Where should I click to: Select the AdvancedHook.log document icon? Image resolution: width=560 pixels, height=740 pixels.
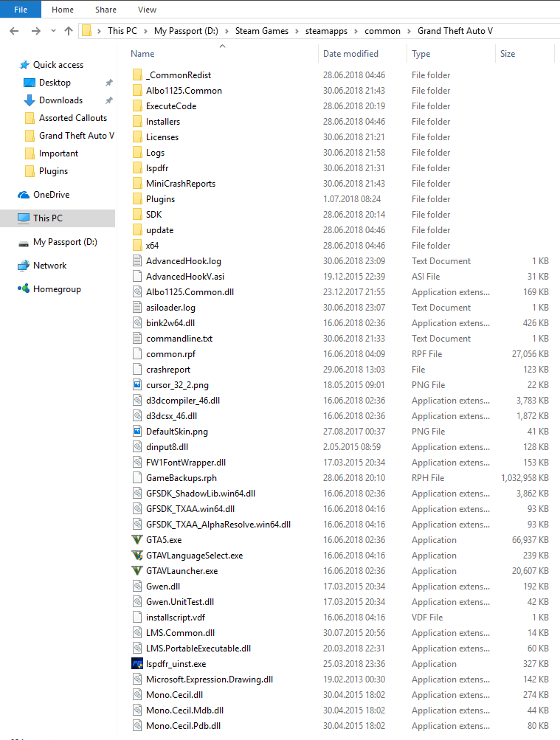click(137, 260)
